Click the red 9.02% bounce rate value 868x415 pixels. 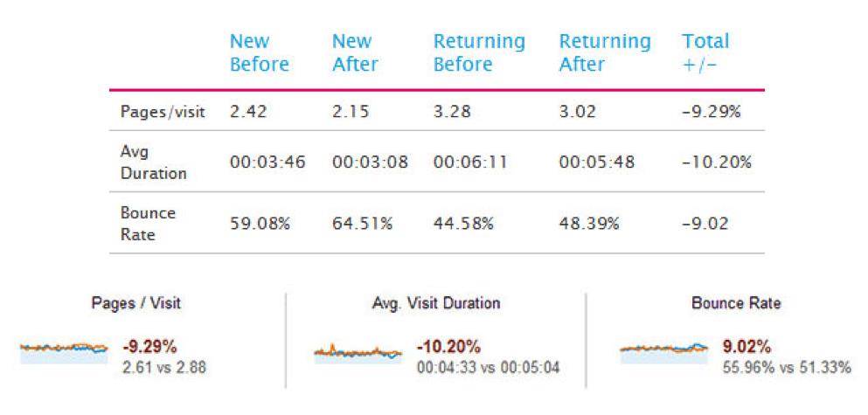point(745,347)
